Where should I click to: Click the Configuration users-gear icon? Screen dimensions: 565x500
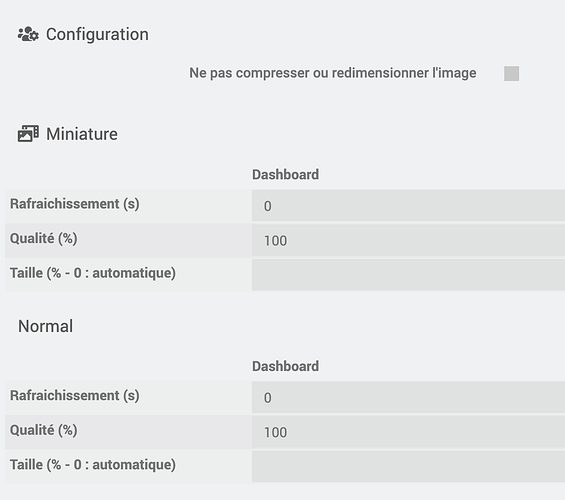click(28, 34)
